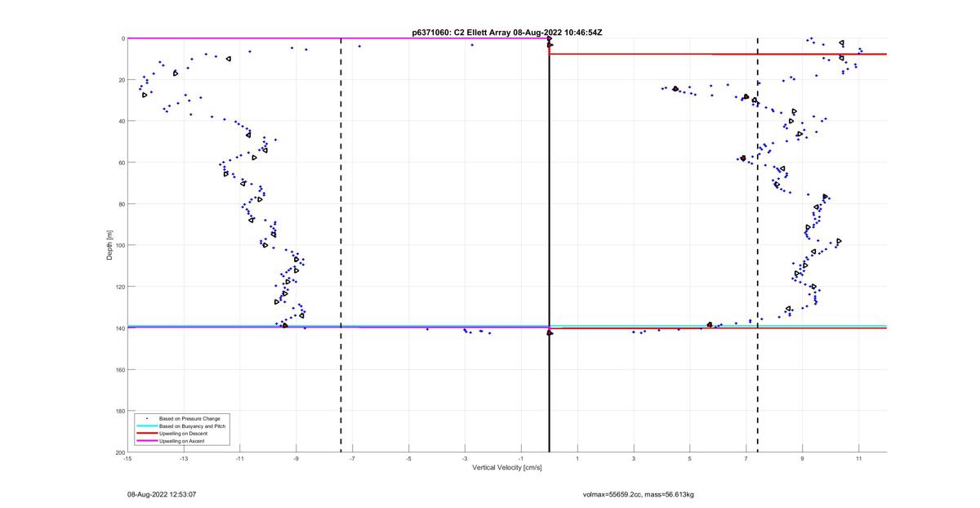Click y-axis tick label 140
The width and height of the screenshot is (980, 508).
click(119, 328)
